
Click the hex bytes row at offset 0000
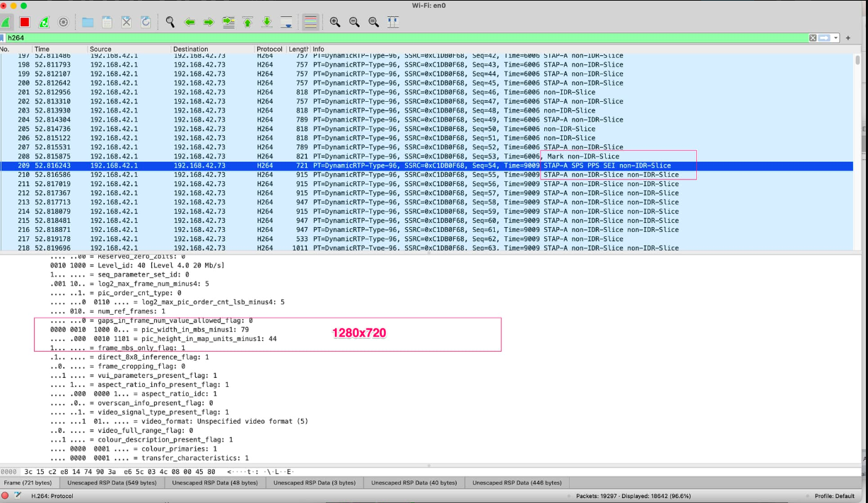click(147, 471)
